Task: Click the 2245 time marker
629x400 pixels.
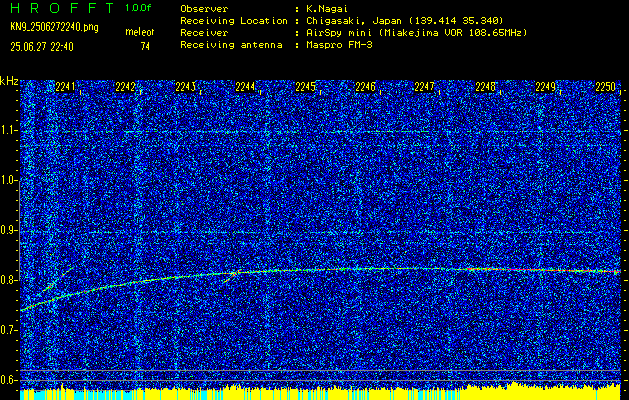Action: click(305, 87)
